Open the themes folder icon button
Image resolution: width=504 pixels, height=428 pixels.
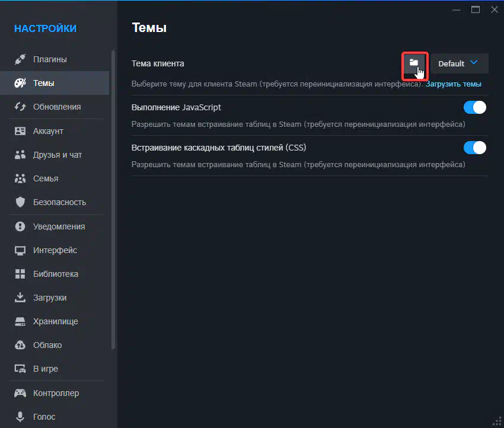[x=414, y=63]
